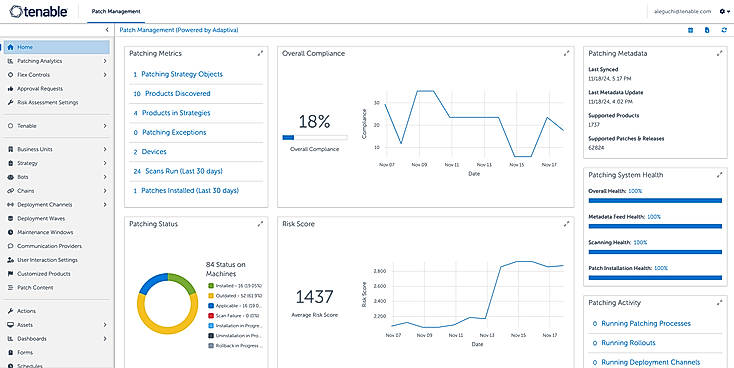Click the Overall Health progress bar
This screenshot has width=734, height=368.
point(655,200)
